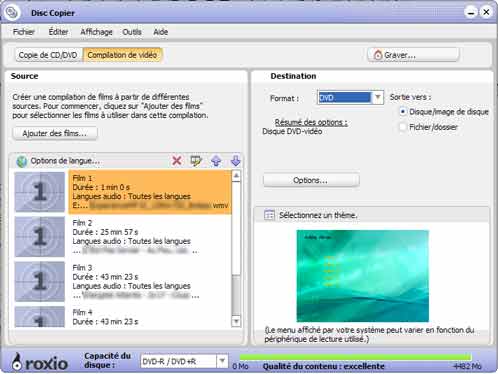
Task: Click Qualité du contenu : excellente status text
Action: 323,366
